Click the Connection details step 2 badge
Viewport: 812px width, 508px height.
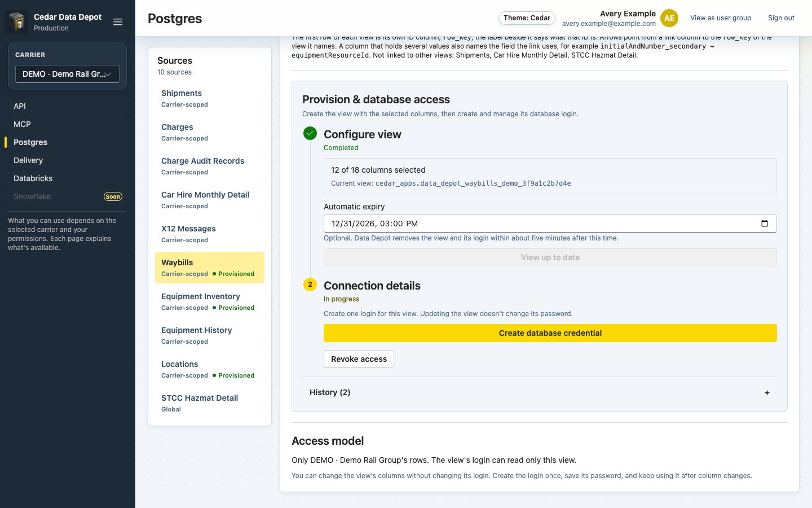310,284
